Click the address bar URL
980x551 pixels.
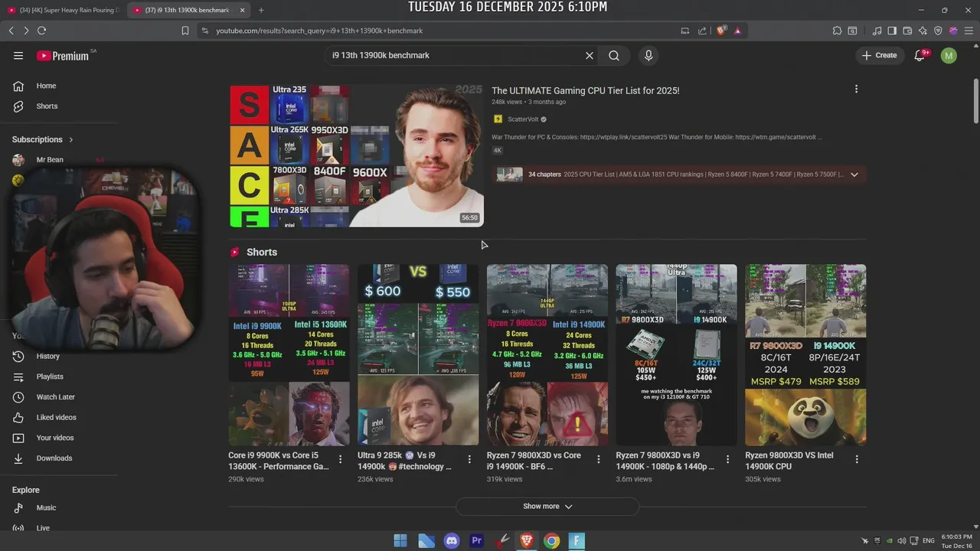[x=319, y=31]
